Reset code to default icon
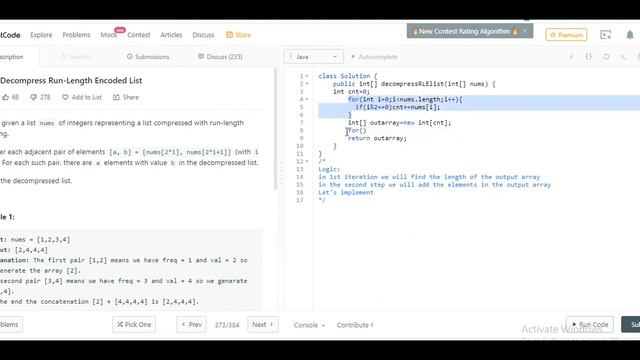640x360 pixels. [606, 57]
